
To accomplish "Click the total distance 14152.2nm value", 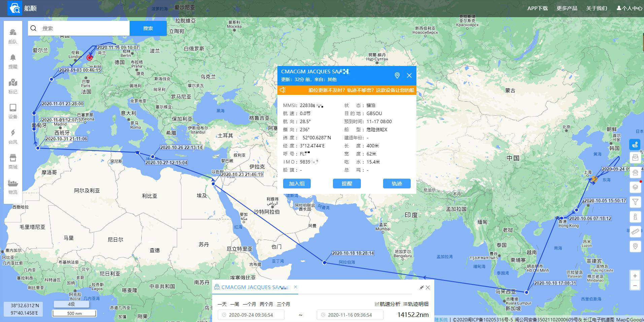I will point(413,315).
